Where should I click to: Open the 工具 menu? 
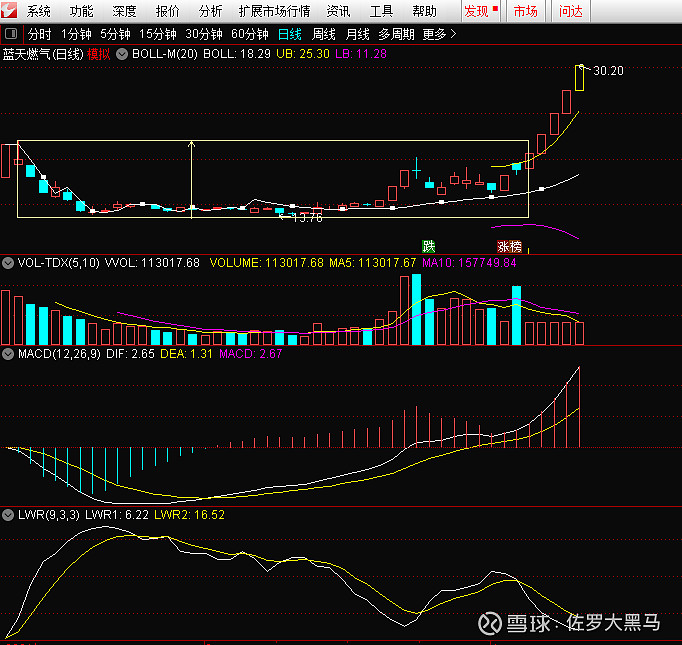click(x=381, y=11)
